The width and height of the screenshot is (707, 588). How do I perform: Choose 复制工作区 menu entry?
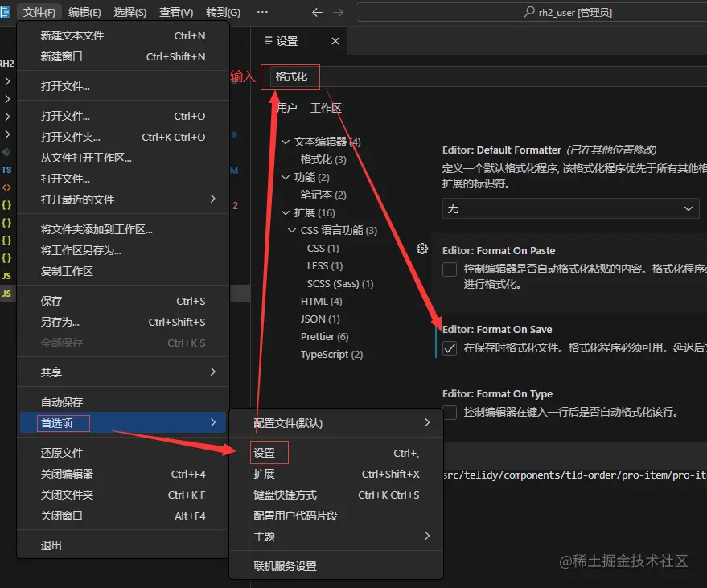coord(122,271)
